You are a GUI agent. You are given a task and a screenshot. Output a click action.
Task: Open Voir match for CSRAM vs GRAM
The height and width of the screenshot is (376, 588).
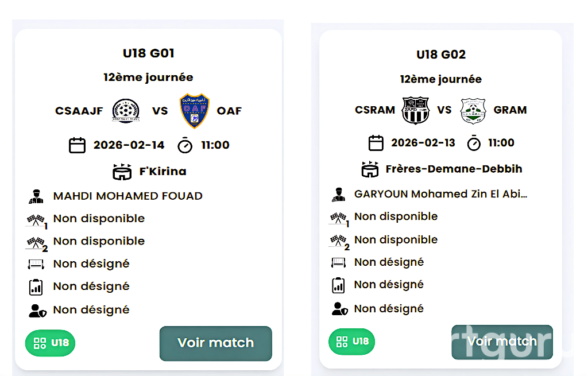coord(502,342)
